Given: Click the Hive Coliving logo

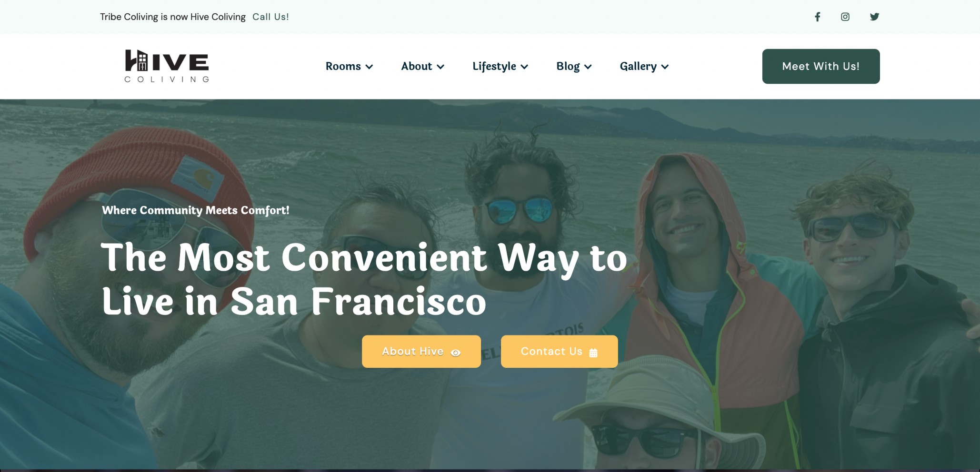Looking at the screenshot, I should point(167,66).
